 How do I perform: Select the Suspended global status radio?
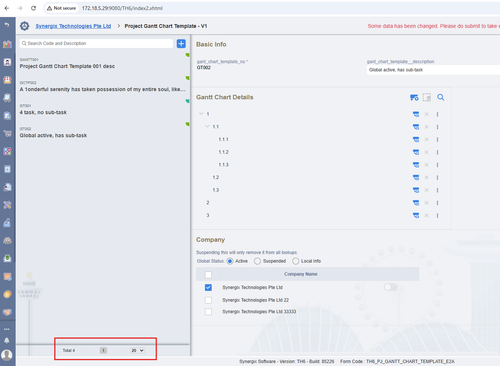pos(257,261)
